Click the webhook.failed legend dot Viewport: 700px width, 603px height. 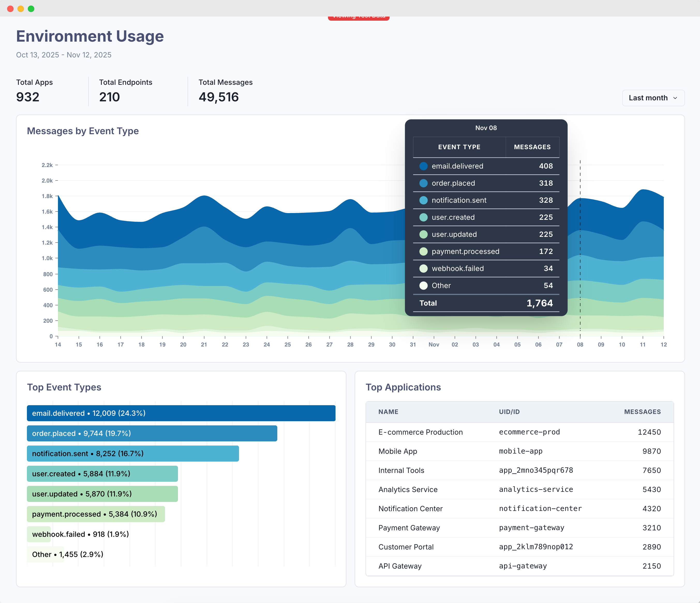pos(423,268)
